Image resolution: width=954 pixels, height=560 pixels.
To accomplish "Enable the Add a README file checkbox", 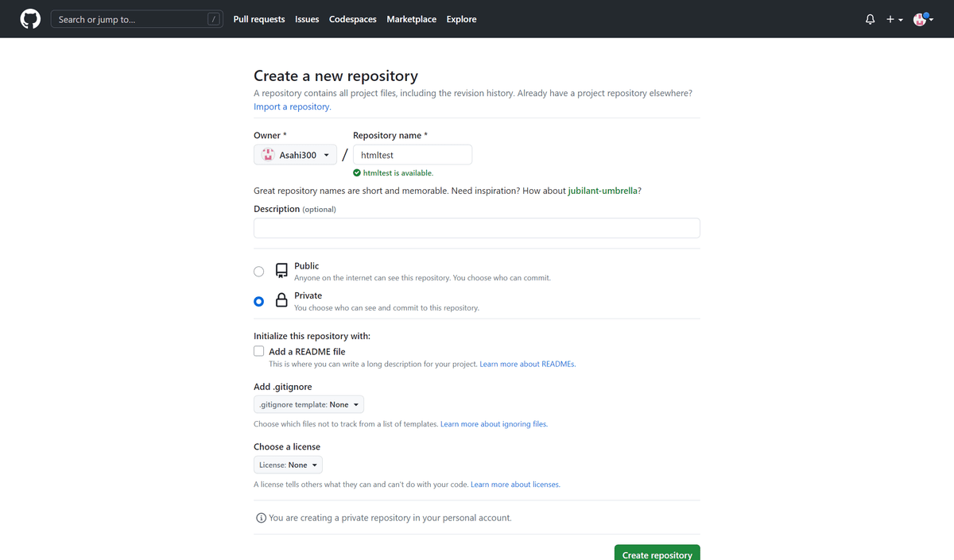I will pos(258,350).
